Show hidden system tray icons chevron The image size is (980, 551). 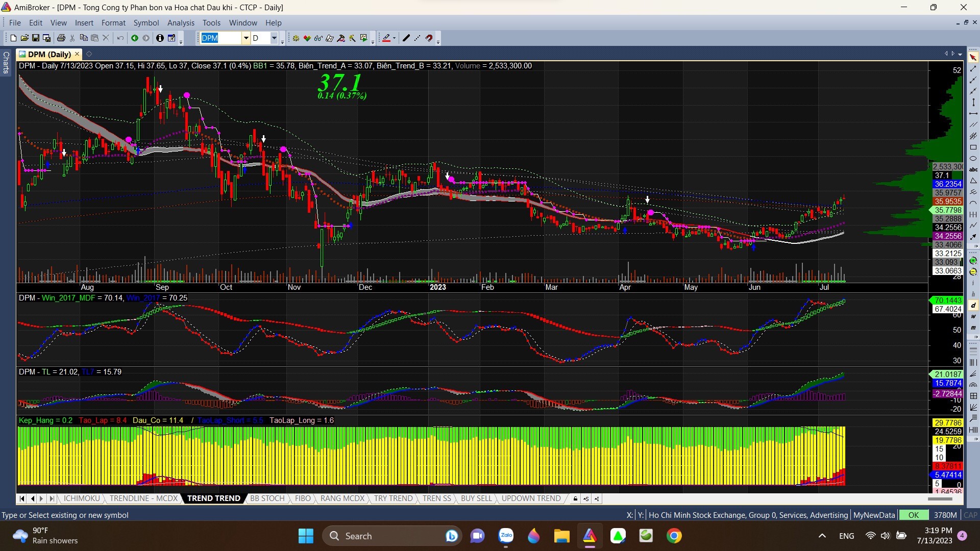(822, 536)
